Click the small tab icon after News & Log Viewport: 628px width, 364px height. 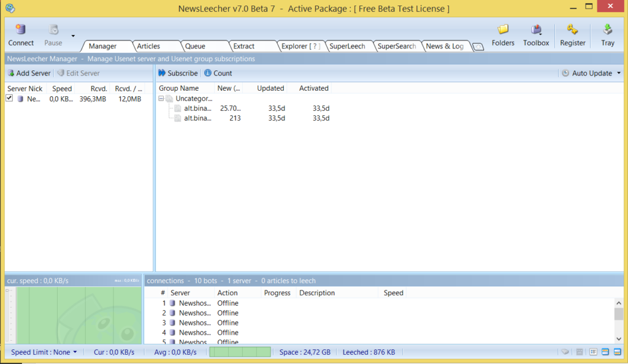click(x=478, y=47)
